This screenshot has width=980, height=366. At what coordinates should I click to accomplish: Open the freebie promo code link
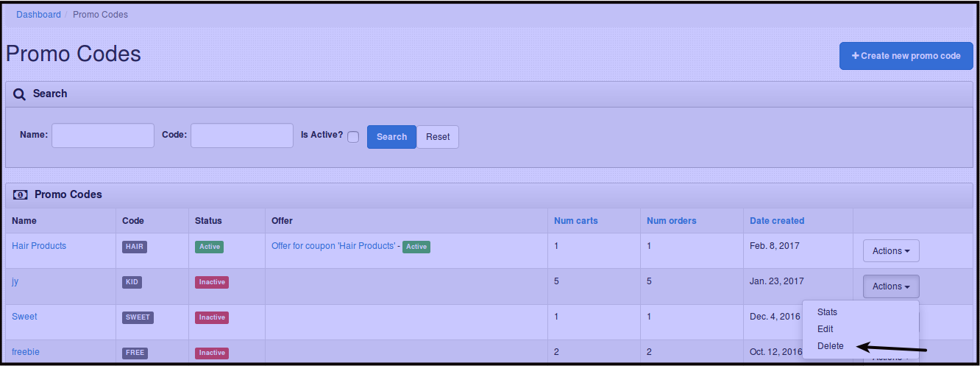[26, 352]
